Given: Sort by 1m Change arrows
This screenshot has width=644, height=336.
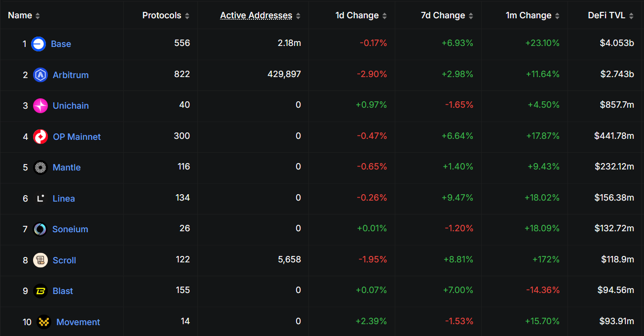Looking at the screenshot, I should click(557, 16).
